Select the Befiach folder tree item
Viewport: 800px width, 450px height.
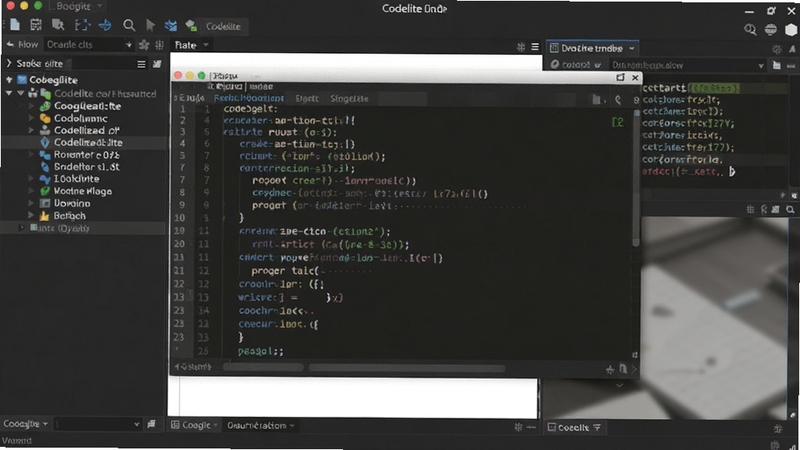69,215
